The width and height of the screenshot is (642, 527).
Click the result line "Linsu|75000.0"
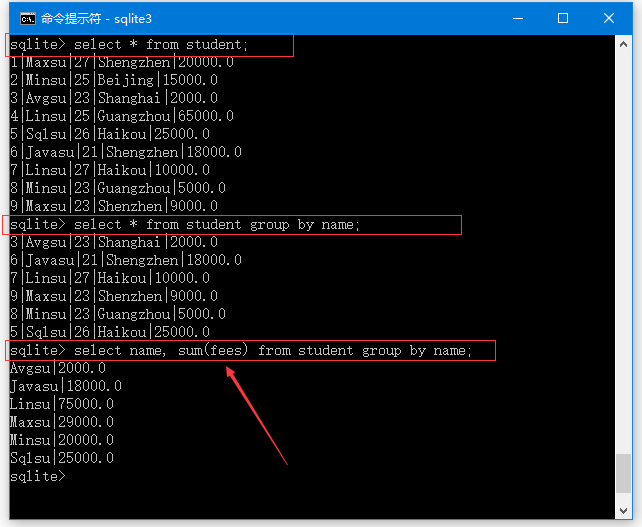62,405
